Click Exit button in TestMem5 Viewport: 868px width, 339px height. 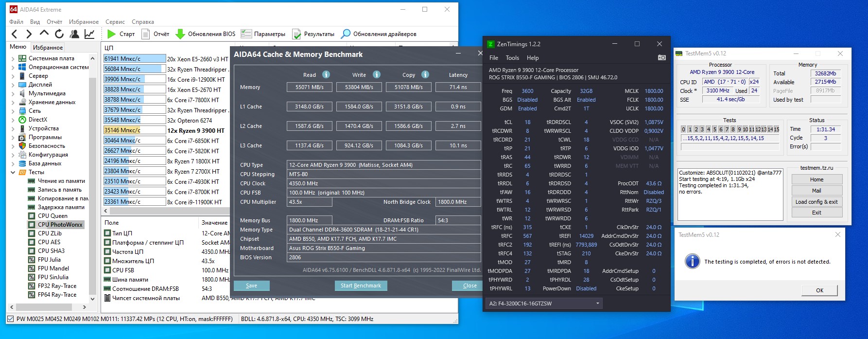point(816,213)
